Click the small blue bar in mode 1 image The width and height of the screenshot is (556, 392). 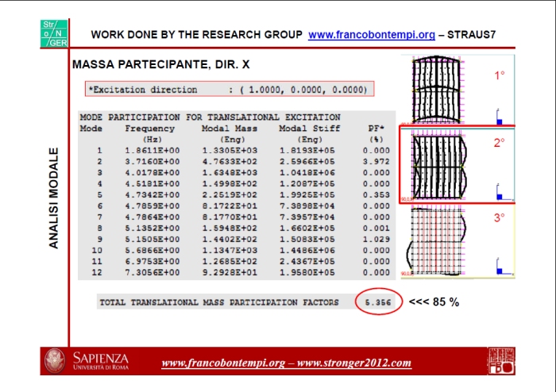[x=500, y=121]
